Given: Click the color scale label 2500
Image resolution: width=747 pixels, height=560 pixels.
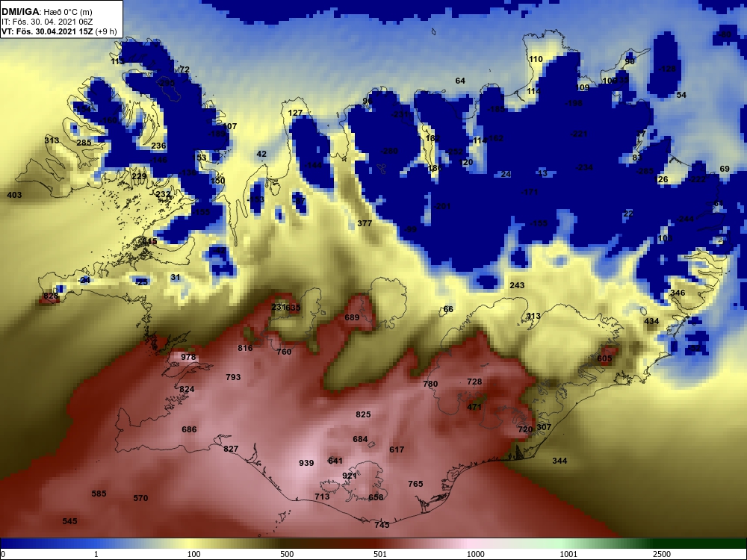Looking at the screenshot, I should (x=662, y=554).
